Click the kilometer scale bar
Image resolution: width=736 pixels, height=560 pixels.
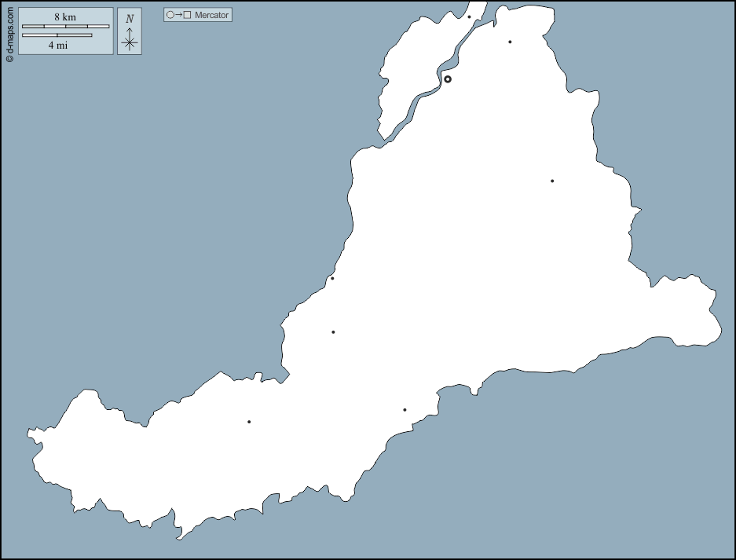coord(65,27)
